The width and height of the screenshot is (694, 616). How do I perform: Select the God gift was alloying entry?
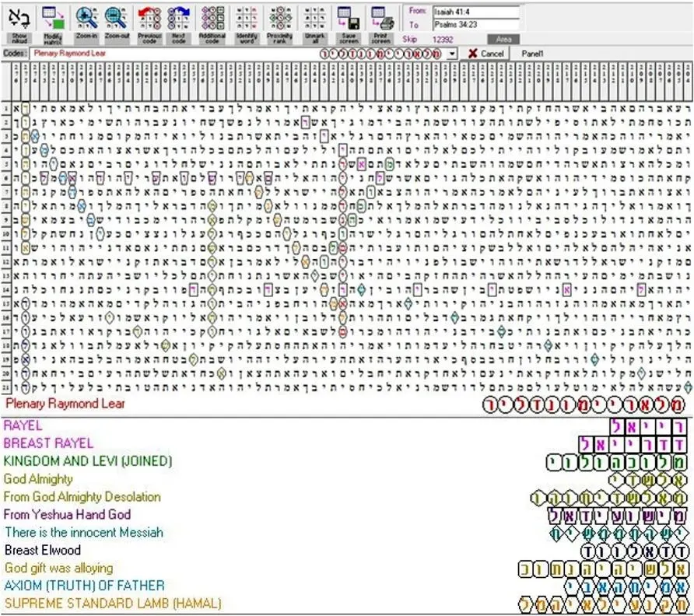59,568
